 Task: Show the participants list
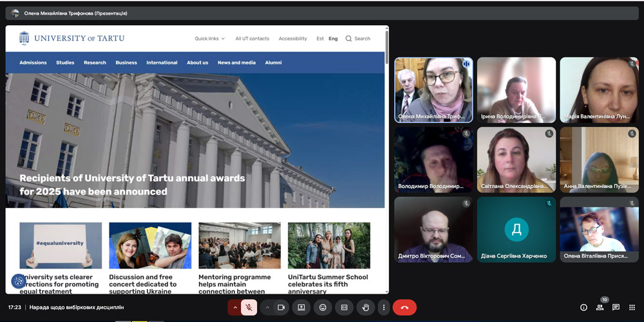(x=600, y=307)
